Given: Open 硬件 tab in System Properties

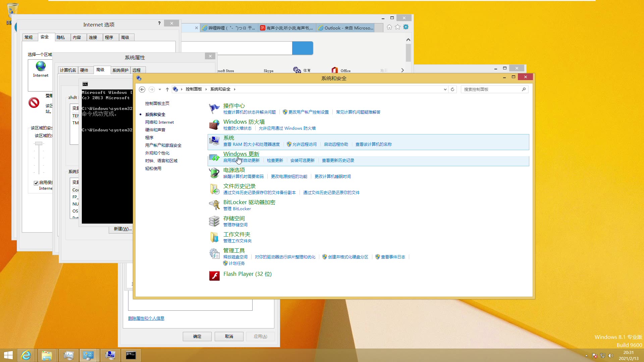Looking at the screenshot, I should [x=84, y=70].
